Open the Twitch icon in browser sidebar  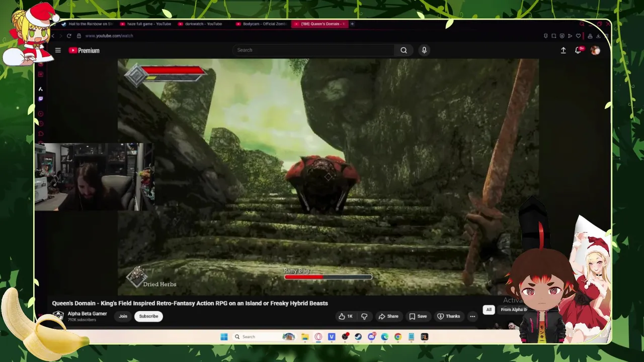[41, 99]
